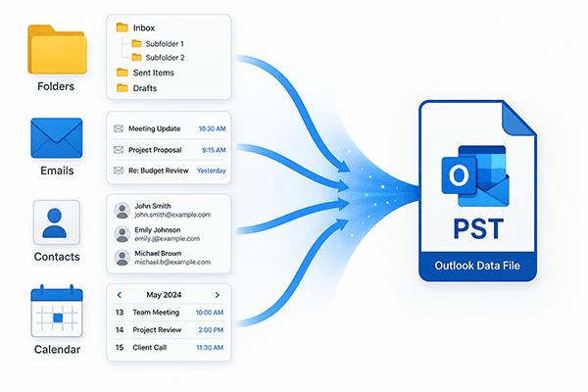
Task: Click the Outlook Data File banner
Action: [477, 266]
